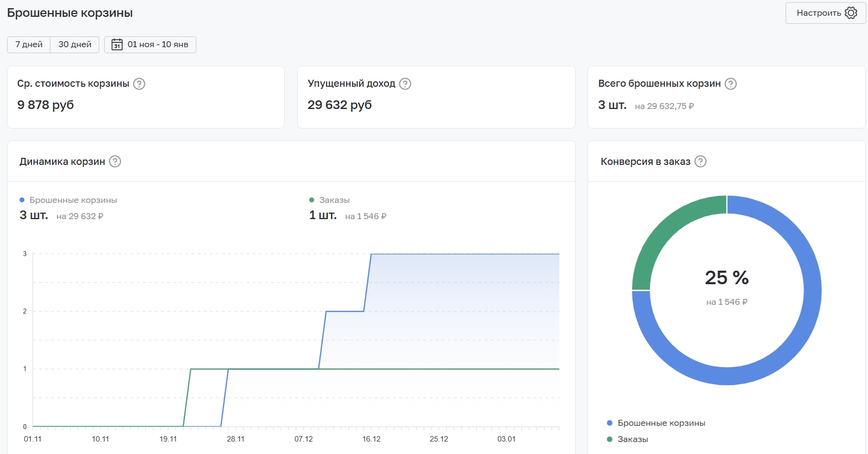Toggle Брошенные корзины in donut chart legend
The height and width of the screenshot is (454, 868).
(661, 423)
